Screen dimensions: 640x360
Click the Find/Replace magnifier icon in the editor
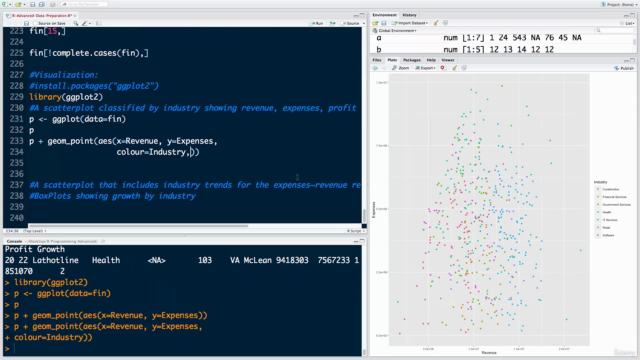point(76,23)
